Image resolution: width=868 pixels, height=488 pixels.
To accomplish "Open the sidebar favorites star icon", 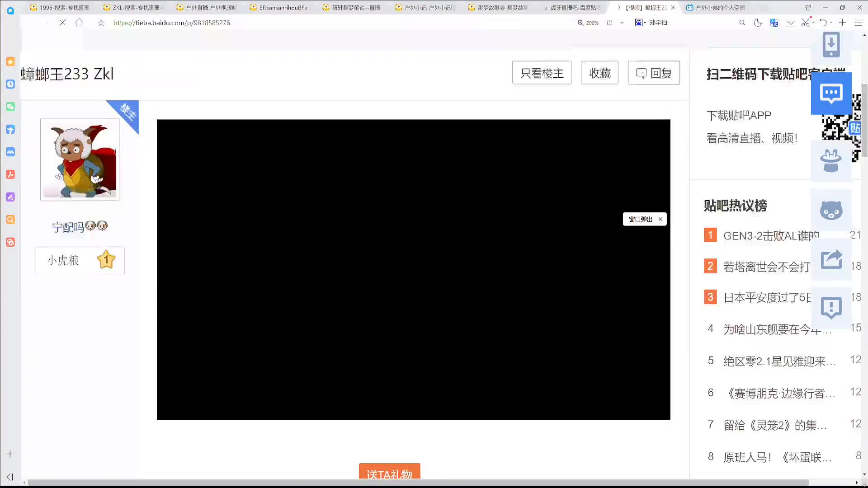I will [10, 61].
